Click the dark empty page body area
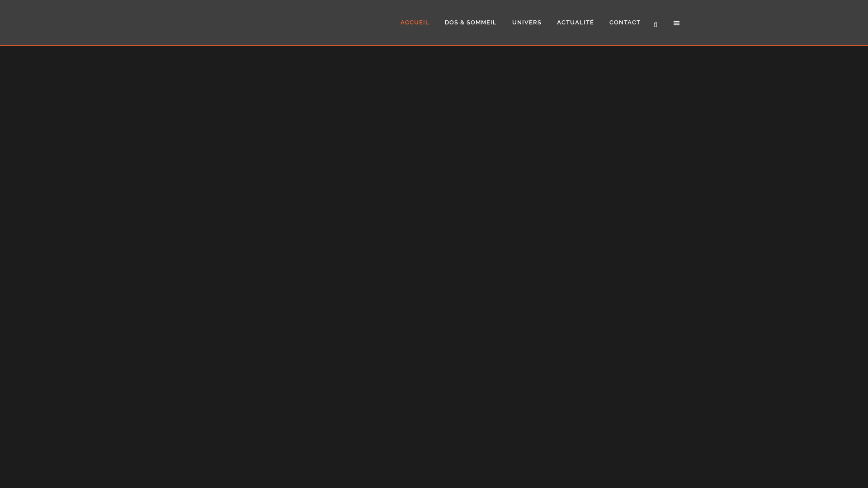868x488 pixels. click(434, 267)
